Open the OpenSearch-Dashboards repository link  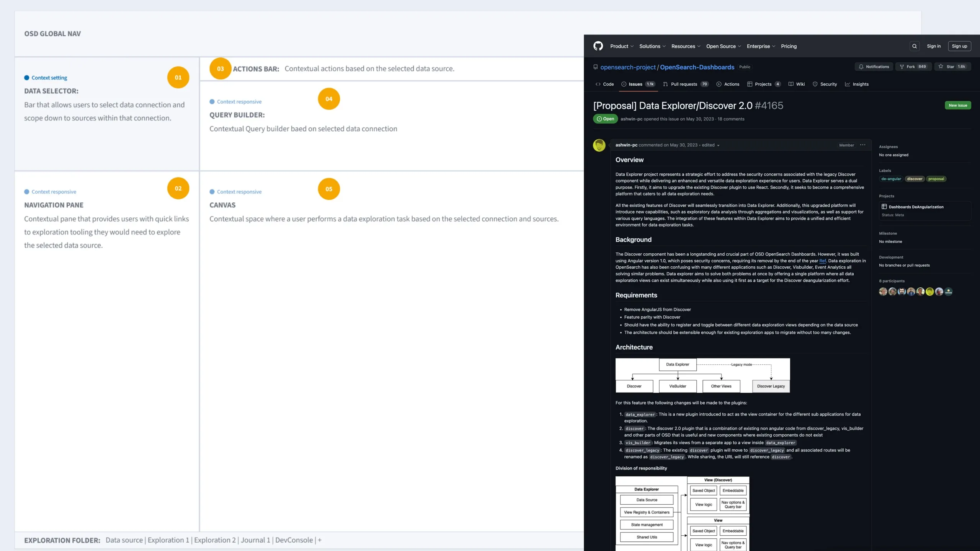point(697,67)
